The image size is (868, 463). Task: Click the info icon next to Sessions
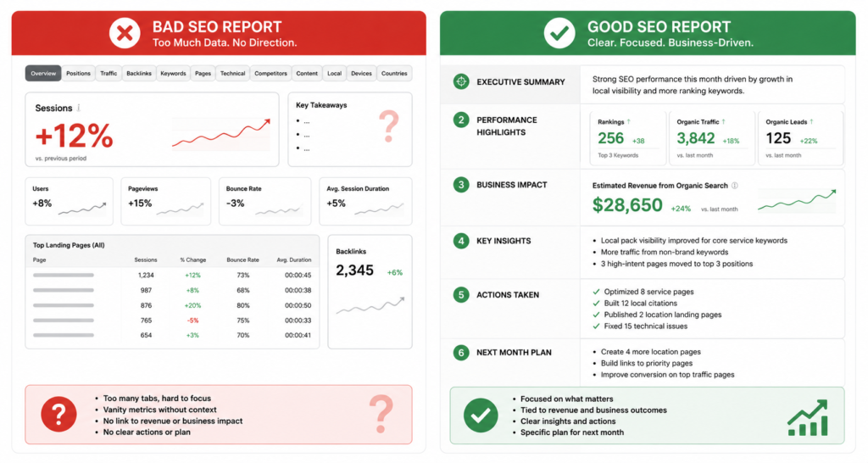(79, 108)
